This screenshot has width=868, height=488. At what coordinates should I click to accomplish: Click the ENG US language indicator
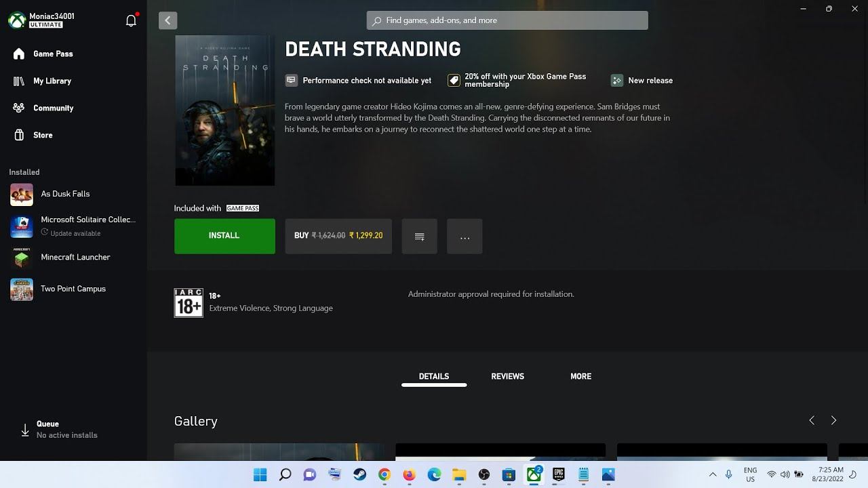pos(750,474)
